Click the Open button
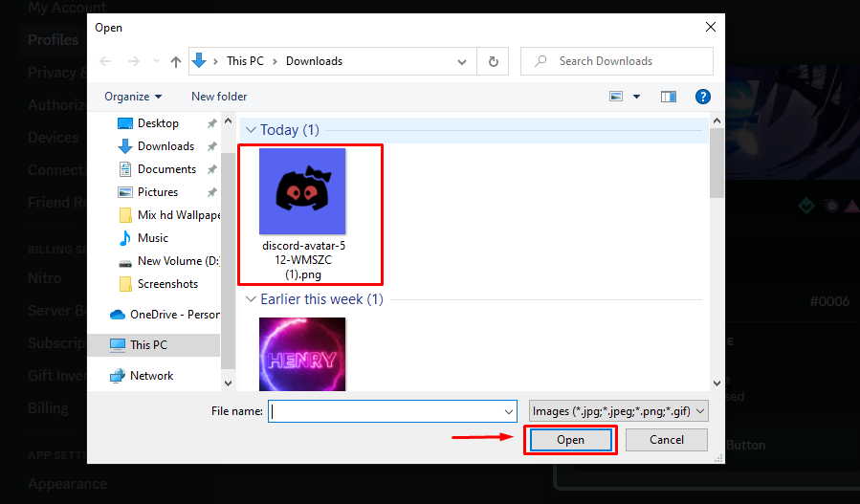 (570, 440)
